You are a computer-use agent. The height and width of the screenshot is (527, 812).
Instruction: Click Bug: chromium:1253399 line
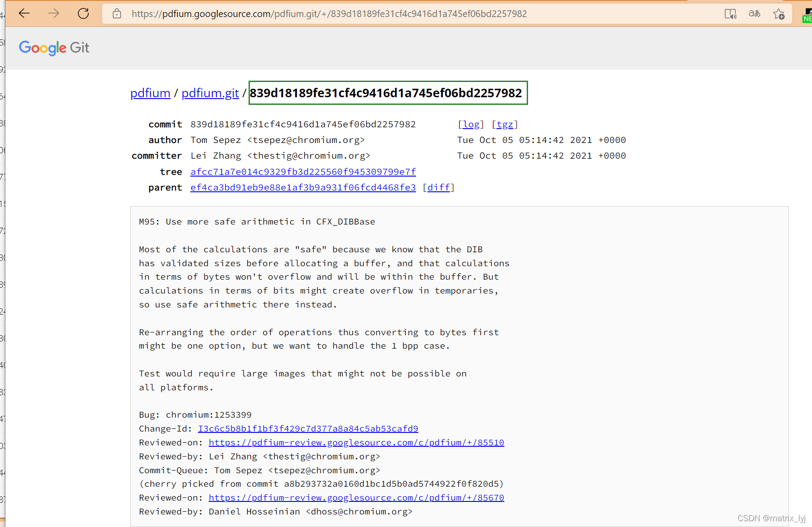(x=195, y=415)
